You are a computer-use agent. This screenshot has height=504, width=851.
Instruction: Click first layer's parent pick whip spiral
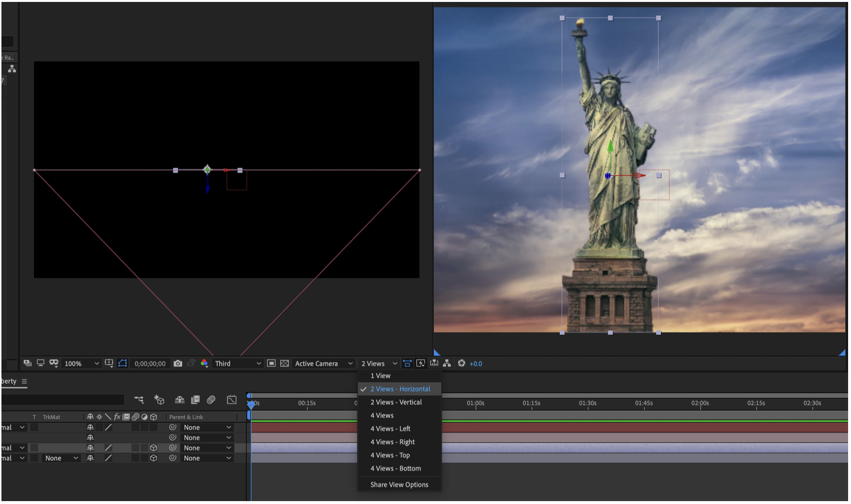[172, 428]
